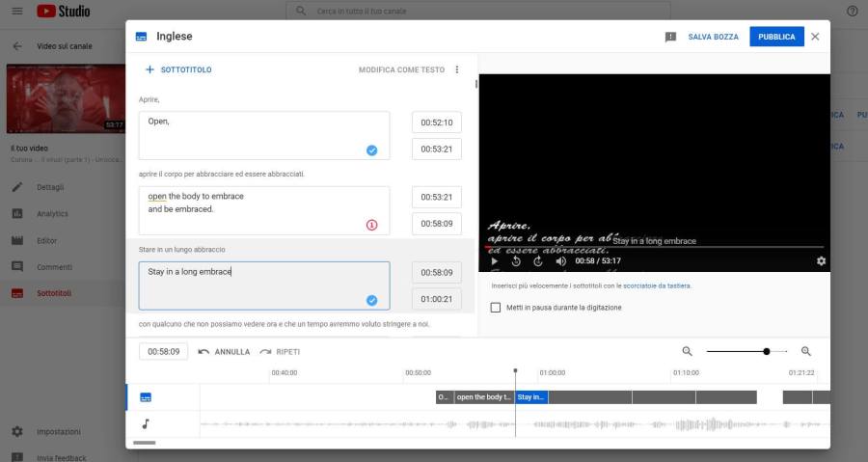Zoom in the timeline with magnifier
The image size is (868, 462).
pyautogui.click(x=806, y=352)
